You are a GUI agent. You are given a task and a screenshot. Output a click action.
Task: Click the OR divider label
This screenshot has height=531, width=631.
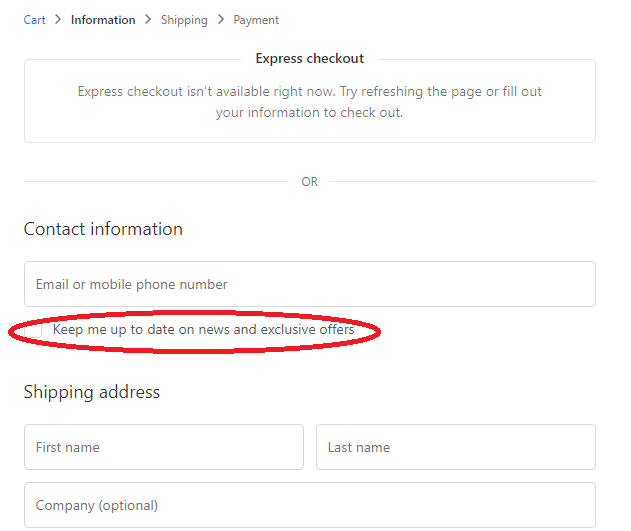point(309,182)
